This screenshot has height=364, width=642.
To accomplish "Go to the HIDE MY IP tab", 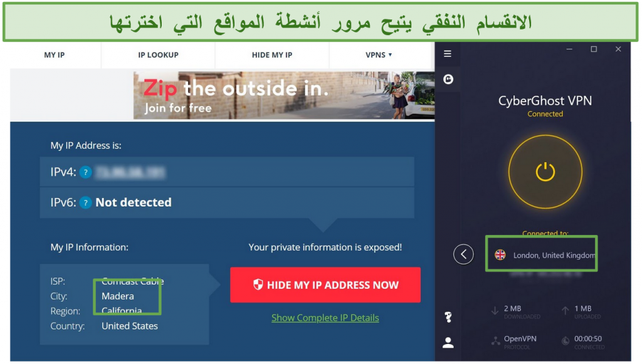I will coord(272,55).
